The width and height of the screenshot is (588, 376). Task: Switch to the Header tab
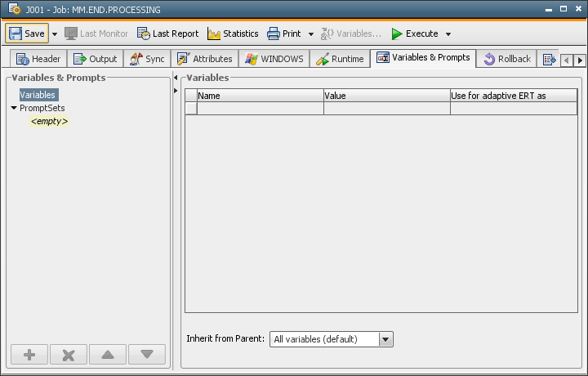pos(38,59)
